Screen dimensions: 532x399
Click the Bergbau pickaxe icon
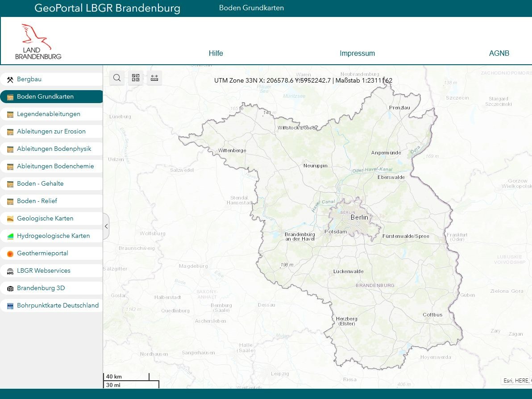tap(10, 80)
